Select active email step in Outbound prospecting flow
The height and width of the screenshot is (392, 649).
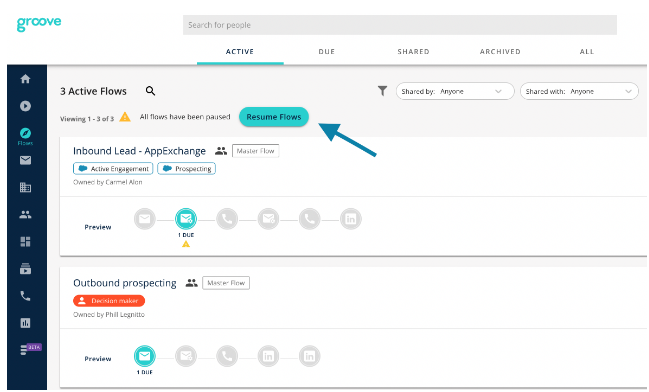coord(144,356)
